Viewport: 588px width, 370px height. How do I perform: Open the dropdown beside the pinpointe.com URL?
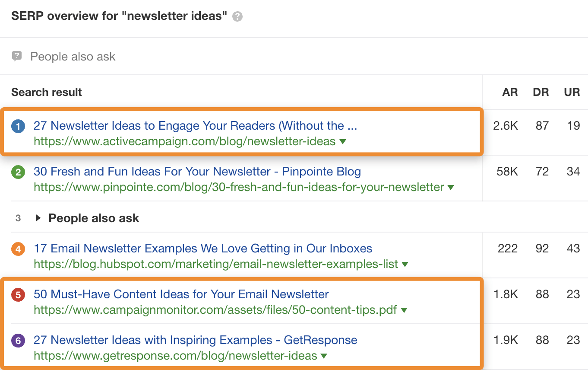click(x=450, y=188)
